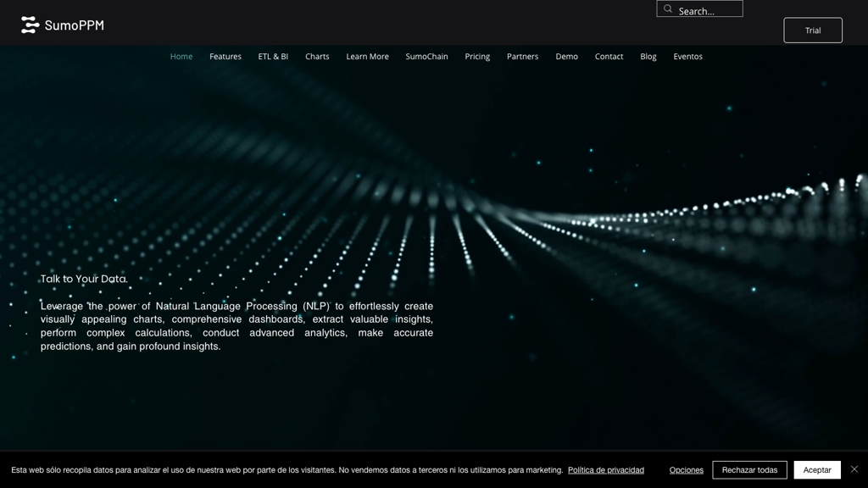This screenshot has height=488, width=868.
Task: Click Opciones in the cookie banner
Action: pos(686,470)
